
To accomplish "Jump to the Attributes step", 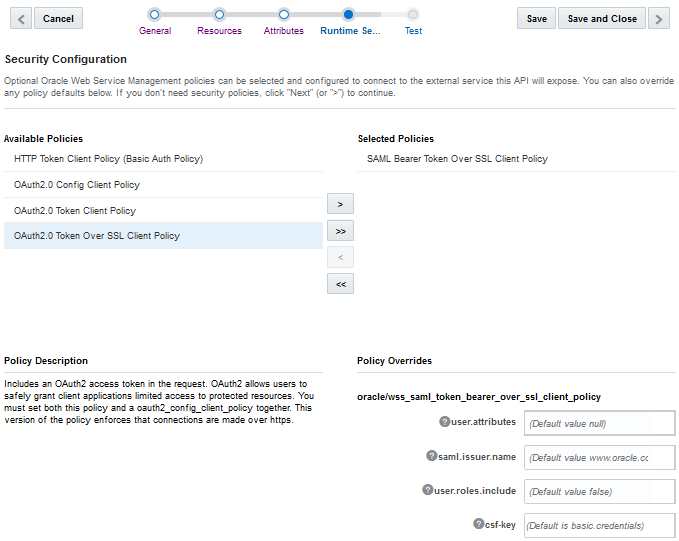I will tap(284, 15).
